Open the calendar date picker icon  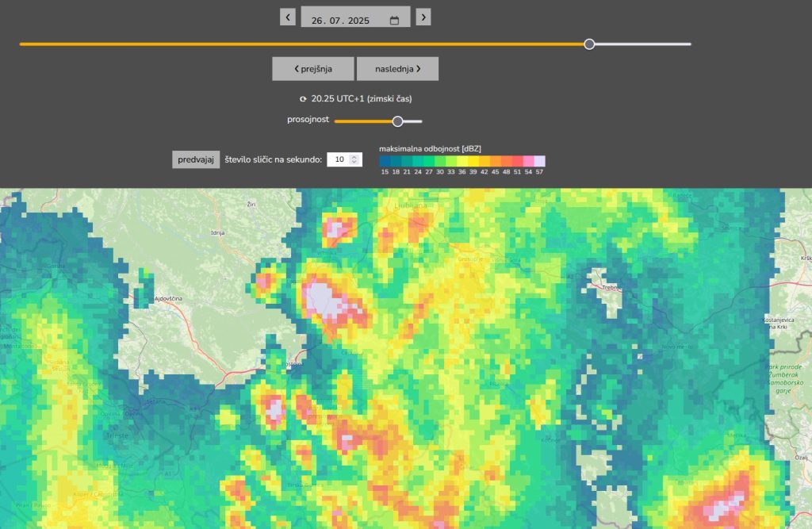point(394,21)
